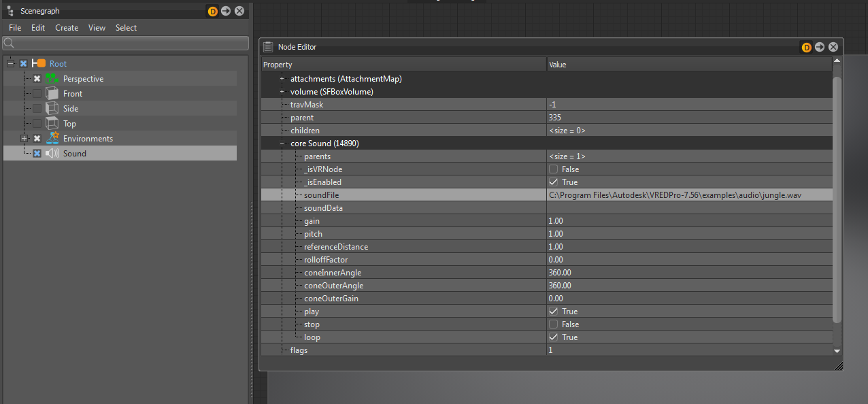Click the Front view cube icon
This screenshot has height=404, width=868.
52,94
